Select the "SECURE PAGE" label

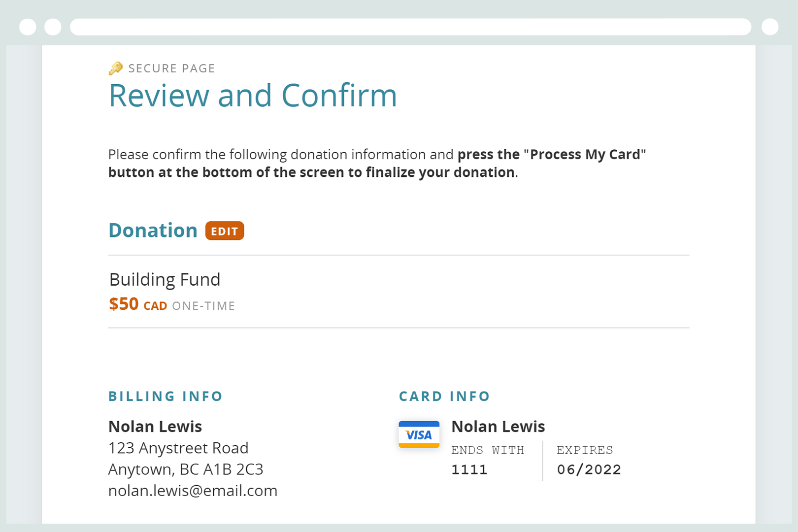(171, 68)
